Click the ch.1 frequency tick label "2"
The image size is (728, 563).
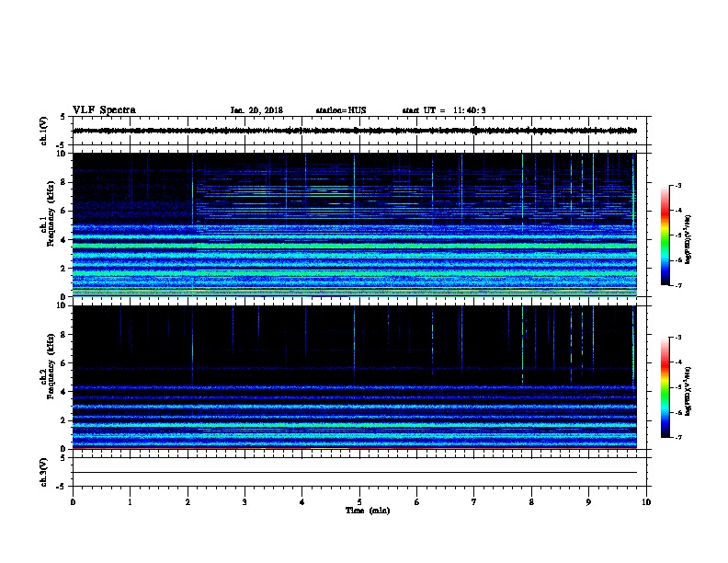[x=63, y=268]
